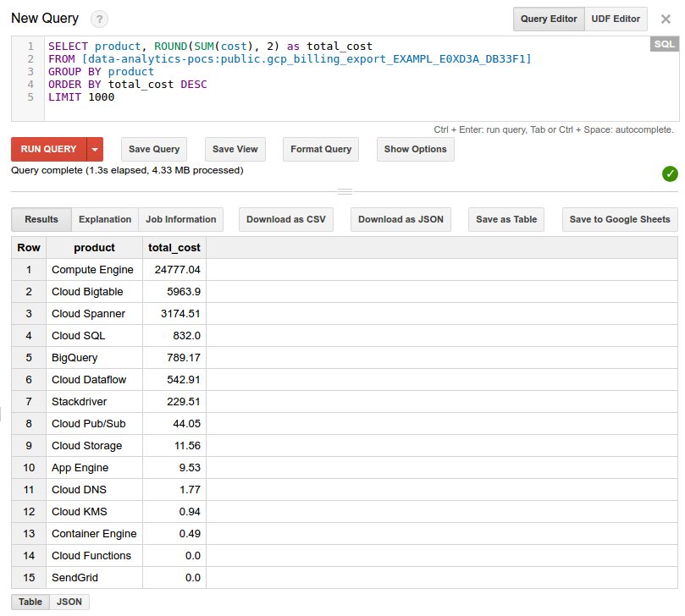
Task: Select the Query Editor toggle
Action: click(549, 19)
